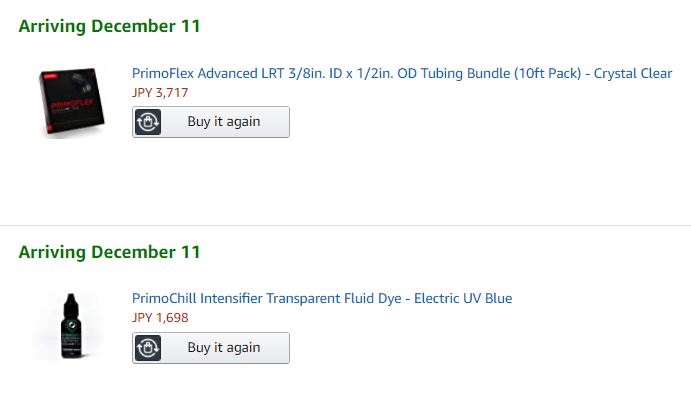691x402 pixels.
Task: Buy the PrimoChill fluid dye again
Action: click(x=223, y=348)
